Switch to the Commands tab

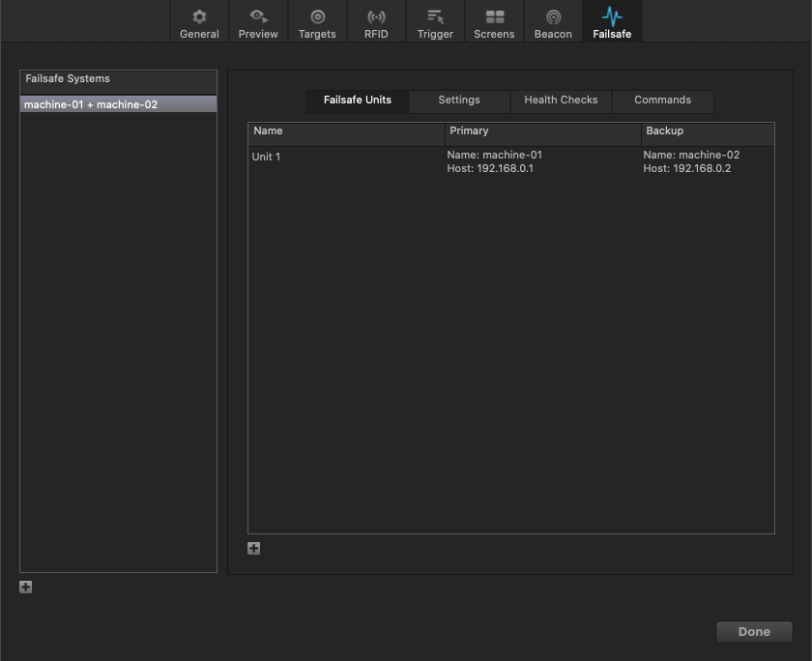click(663, 101)
